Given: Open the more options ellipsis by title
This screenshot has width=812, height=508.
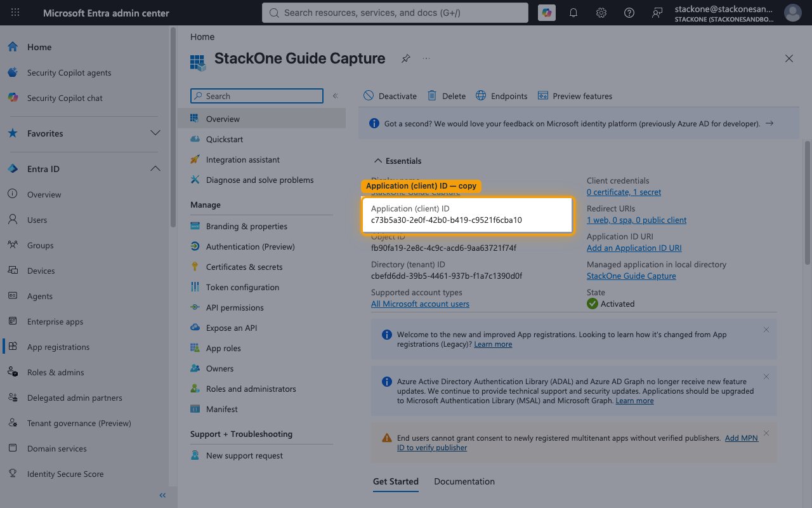Looking at the screenshot, I should (x=426, y=58).
